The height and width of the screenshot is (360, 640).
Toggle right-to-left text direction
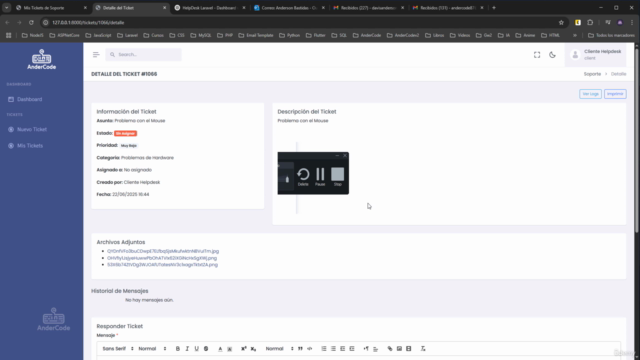point(366,349)
